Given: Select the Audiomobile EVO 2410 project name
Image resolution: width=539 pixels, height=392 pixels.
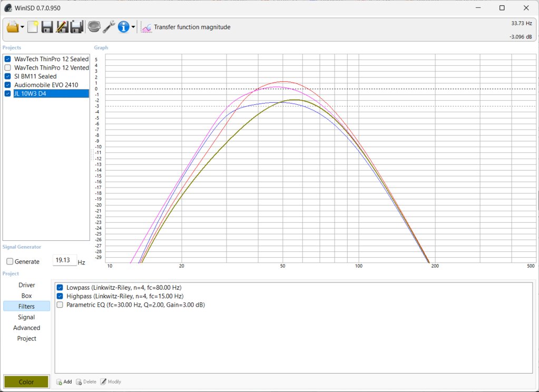Looking at the screenshot, I should pyautogui.click(x=46, y=85).
